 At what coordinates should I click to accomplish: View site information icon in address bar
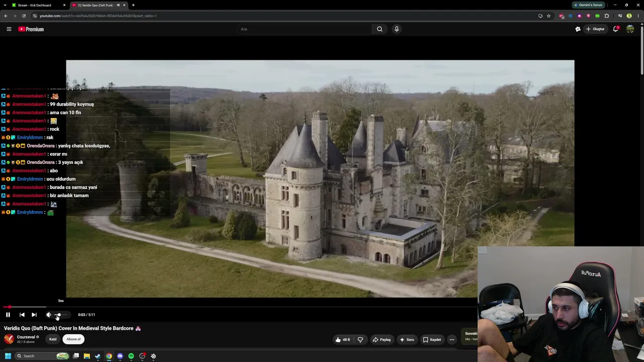coord(35,16)
